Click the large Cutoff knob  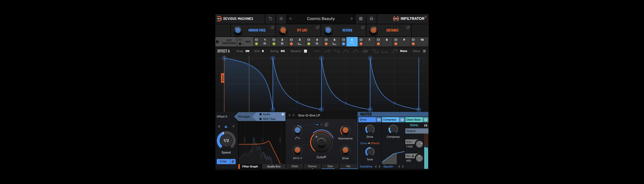click(321, 142)
